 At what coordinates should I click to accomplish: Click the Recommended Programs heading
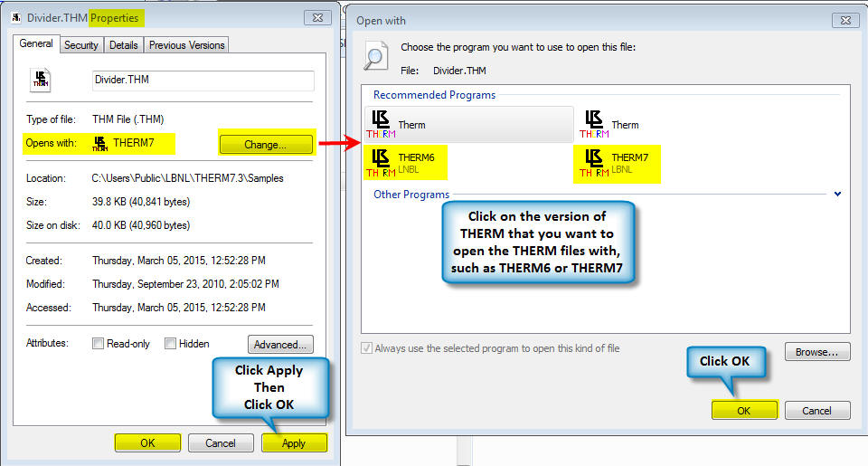pos(435,95)
